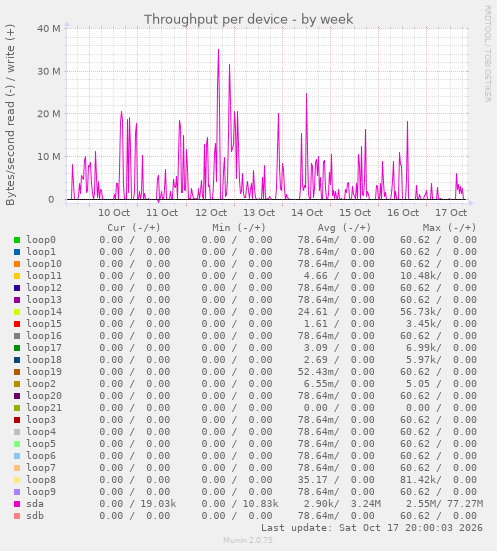The image size is (497, 551).
Task: Click the sda current write value 19.03k
Action: [x=158, y=504]
